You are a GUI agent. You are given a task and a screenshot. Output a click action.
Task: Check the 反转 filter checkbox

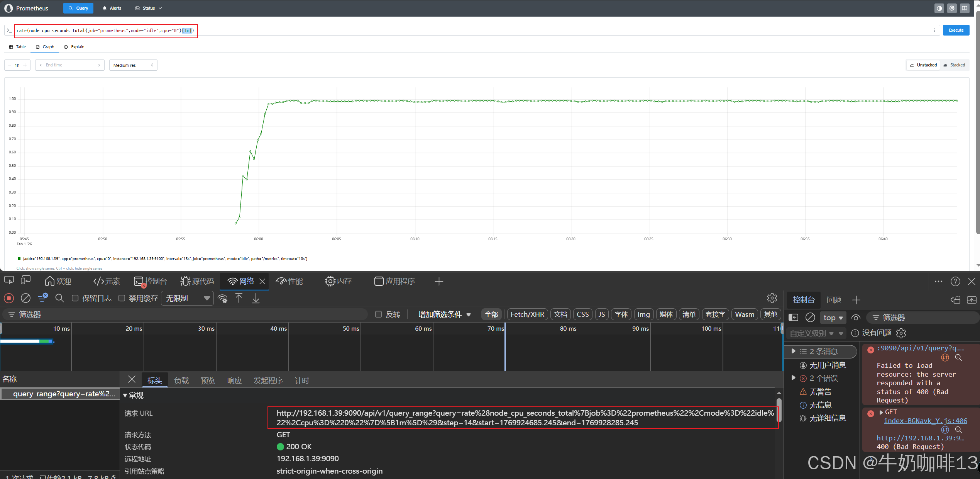(379, 314)
